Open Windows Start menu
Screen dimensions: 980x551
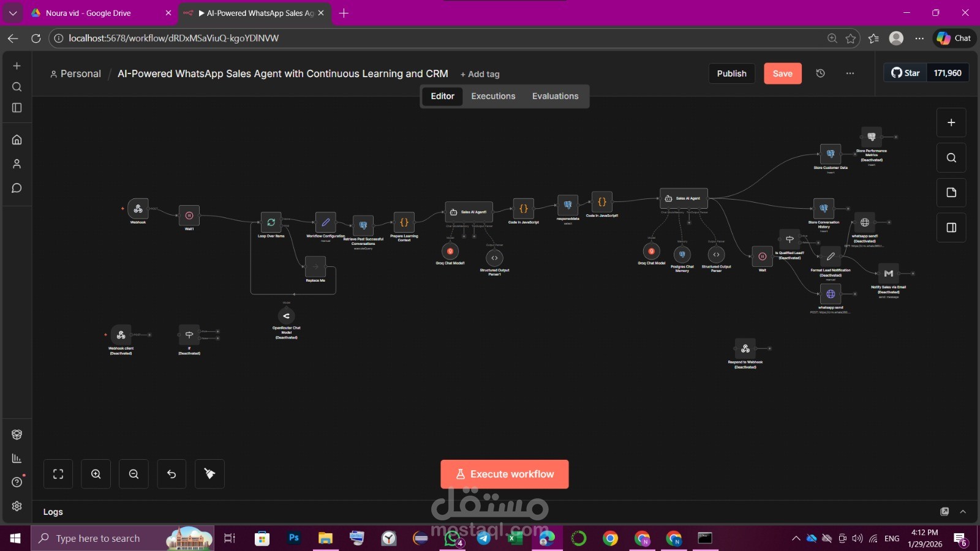click(15, 538)
